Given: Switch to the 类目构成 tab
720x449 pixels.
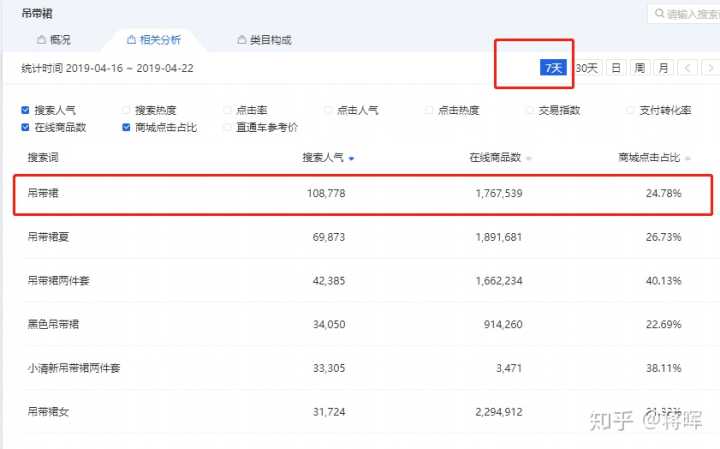Looking at the screenshot, I should click(263, 40).
